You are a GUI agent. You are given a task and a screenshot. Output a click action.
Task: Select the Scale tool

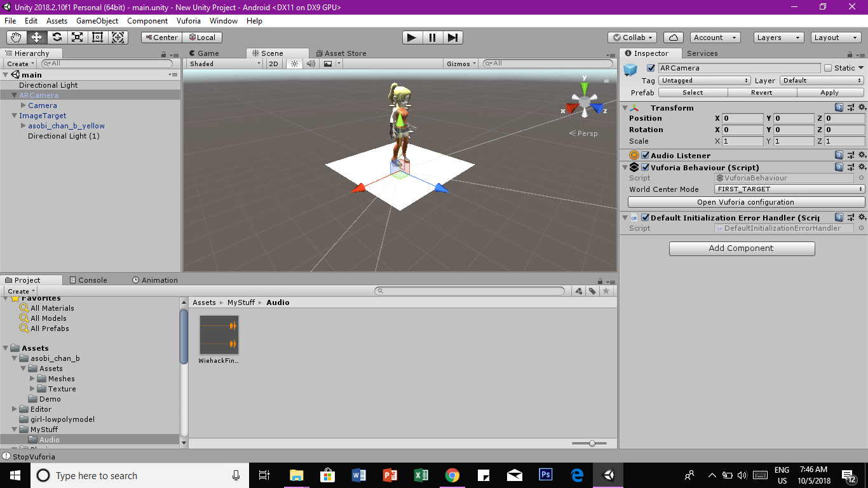tap(77, 37)
